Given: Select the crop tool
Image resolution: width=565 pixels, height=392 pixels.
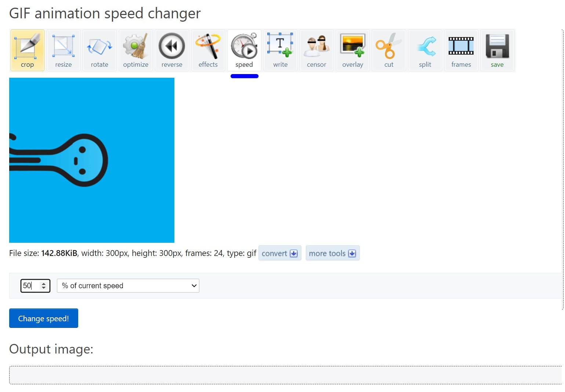Looking at the screenshot, I should [27, 50].
